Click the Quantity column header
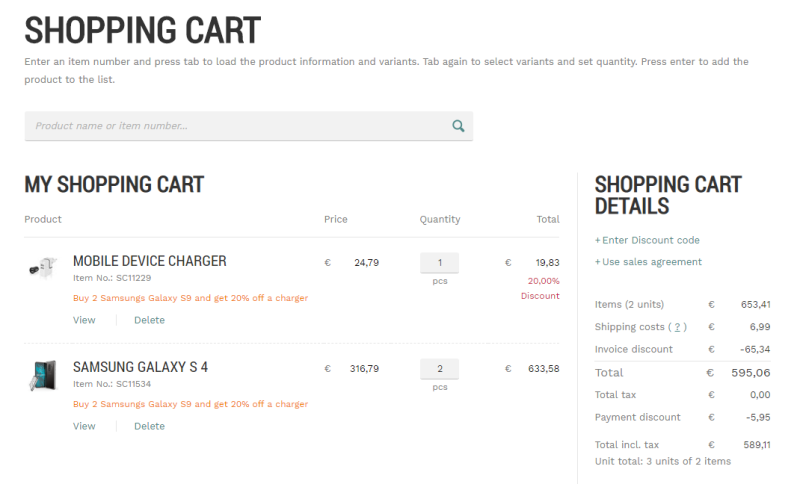 coord(440,219)
